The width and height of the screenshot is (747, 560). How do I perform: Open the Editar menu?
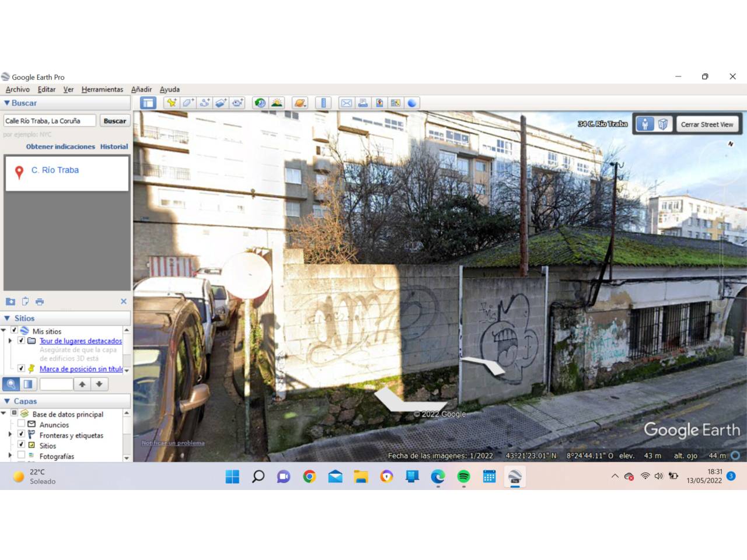(x=47, y=89)
